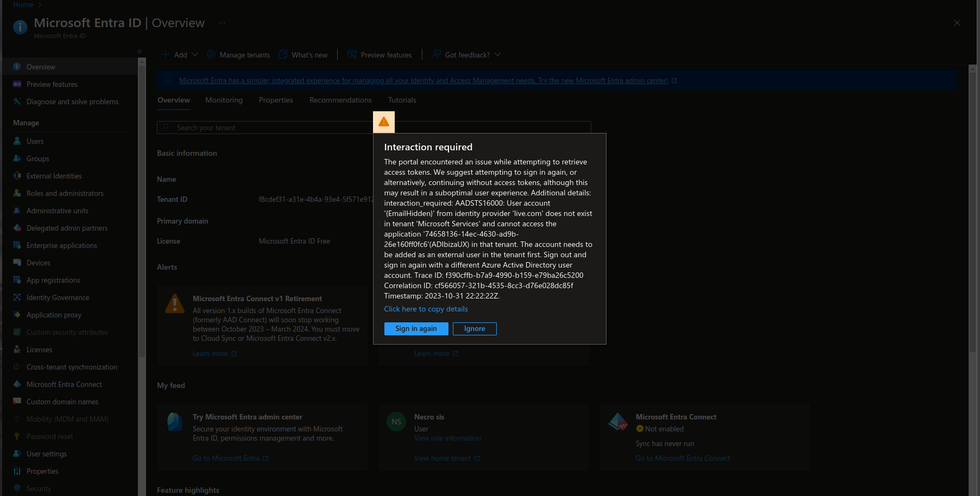
Task: Open Users icon in sidebar
Action: pos(17,141)
